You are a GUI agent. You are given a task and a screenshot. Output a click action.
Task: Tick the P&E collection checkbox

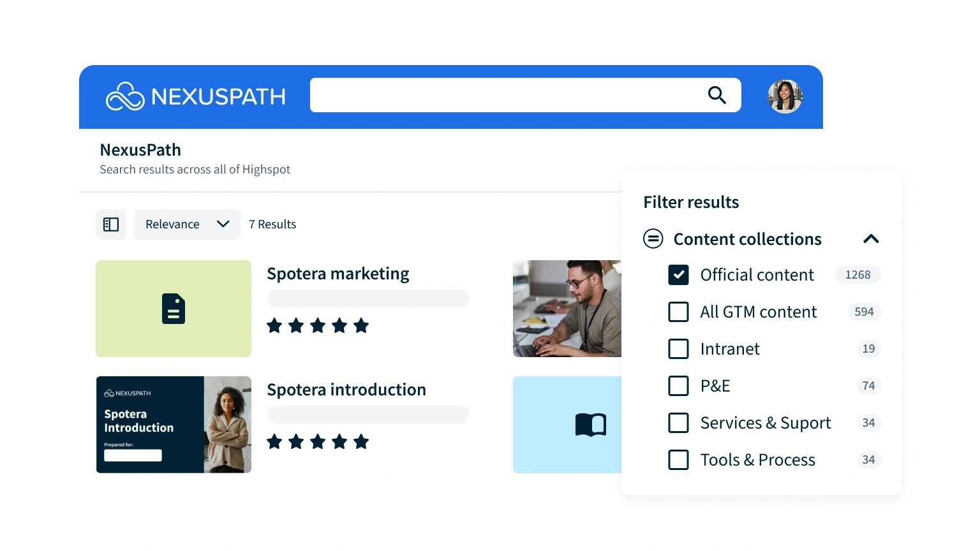point(678,386)
